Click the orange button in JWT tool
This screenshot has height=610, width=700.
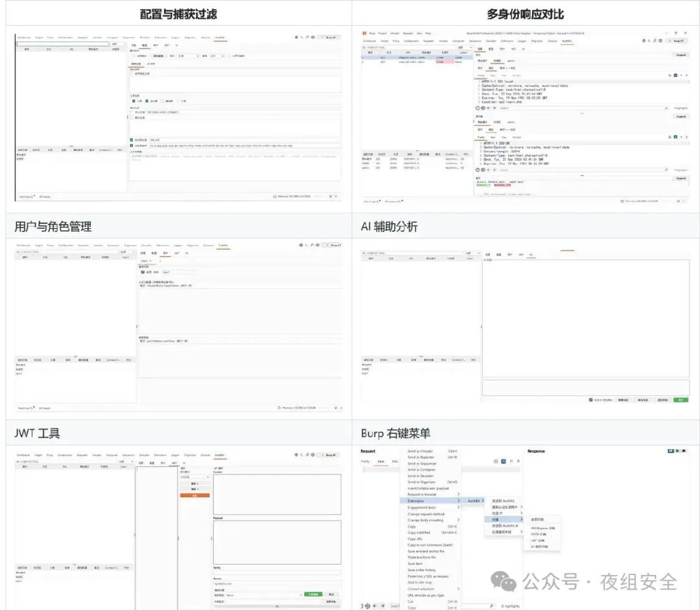(x=194, y=496)
